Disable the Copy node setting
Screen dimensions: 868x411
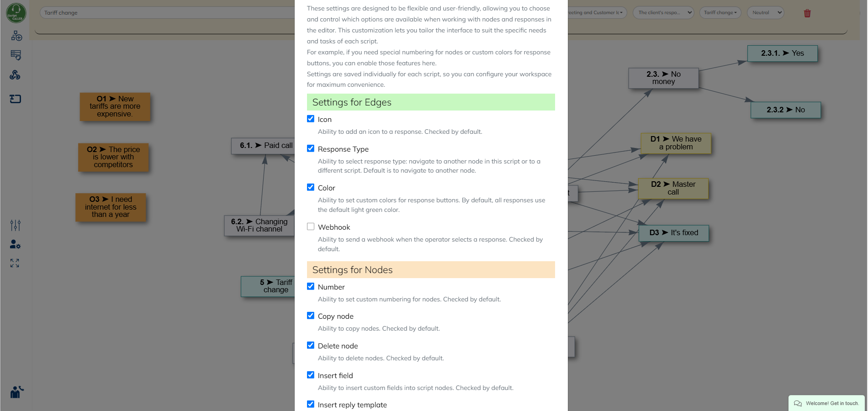click(x=311, y=315)
